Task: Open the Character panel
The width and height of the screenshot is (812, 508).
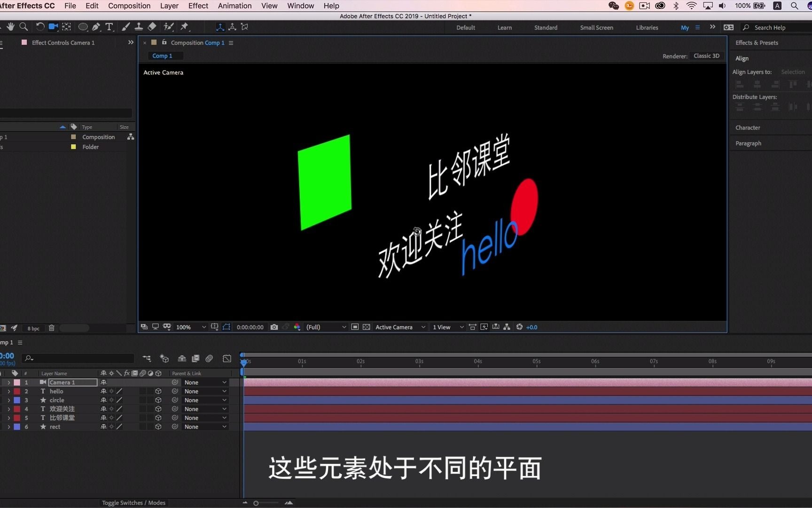Action: point(748,127)
